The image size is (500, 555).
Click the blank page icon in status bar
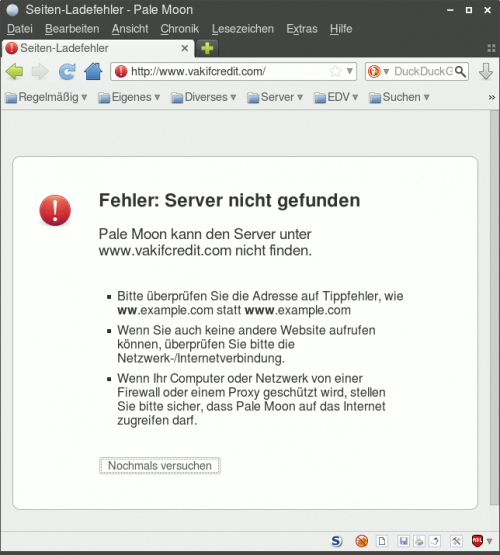[x=382, y=541]
